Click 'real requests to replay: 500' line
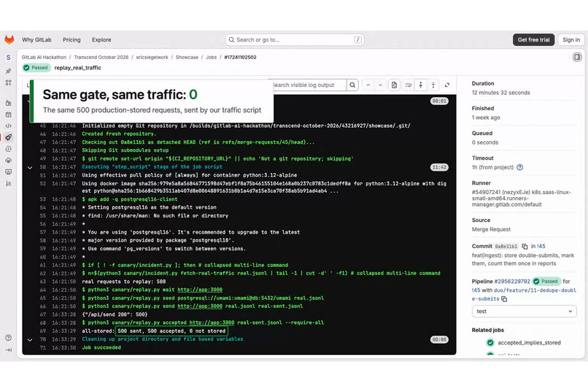 point(124,282)
